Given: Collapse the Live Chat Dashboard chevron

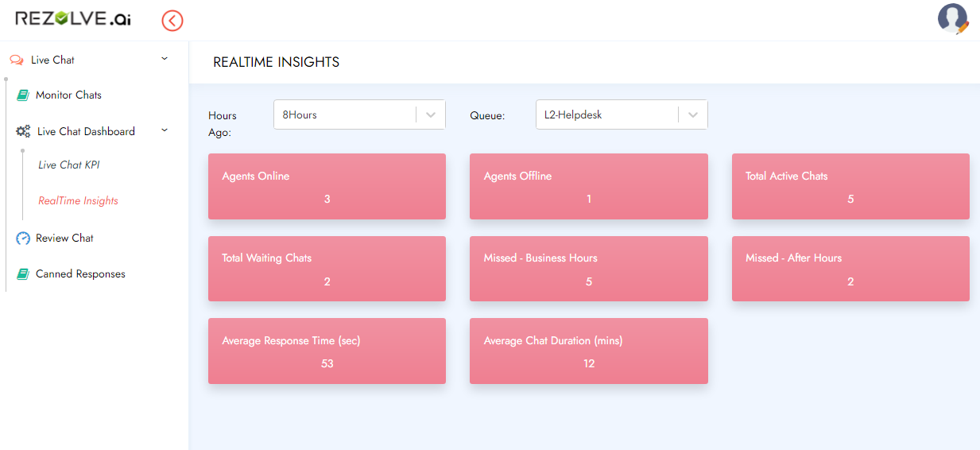Looking at the screenshot, I should click(x=165, y=130).
